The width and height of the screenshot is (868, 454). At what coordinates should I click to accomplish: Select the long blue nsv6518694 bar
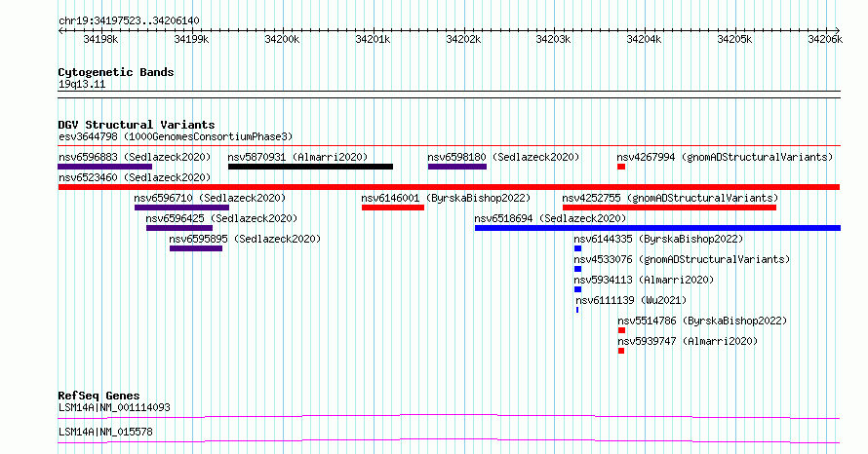657,228
